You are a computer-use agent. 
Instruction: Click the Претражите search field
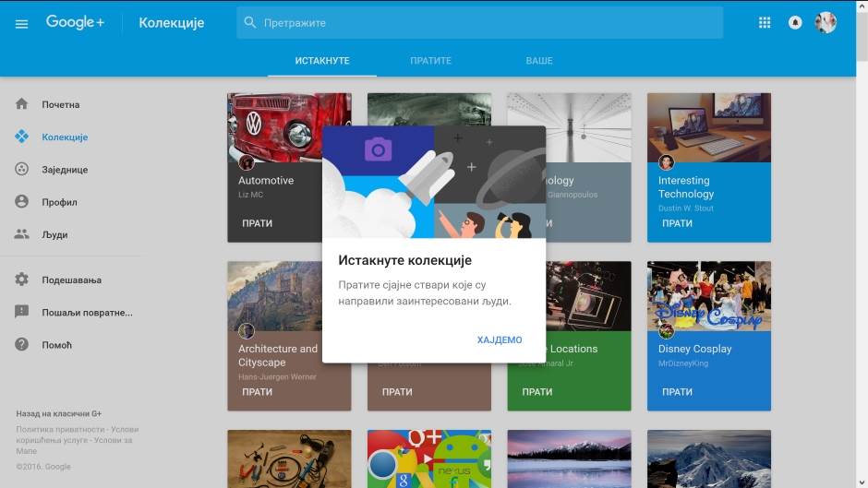(480, 23)
